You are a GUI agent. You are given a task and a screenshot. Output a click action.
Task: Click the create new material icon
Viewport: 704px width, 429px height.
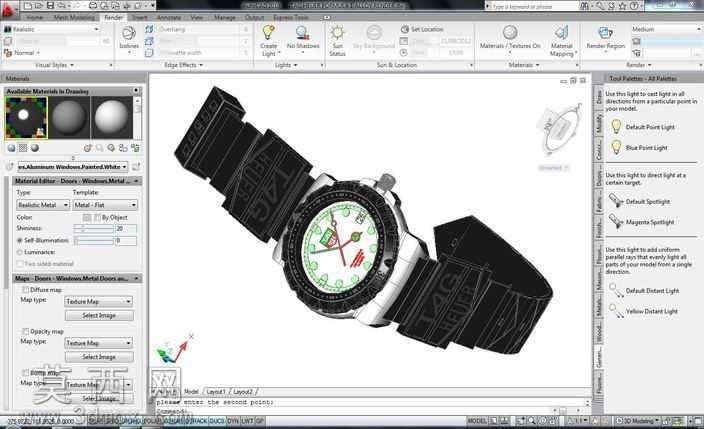click(88, 148)
